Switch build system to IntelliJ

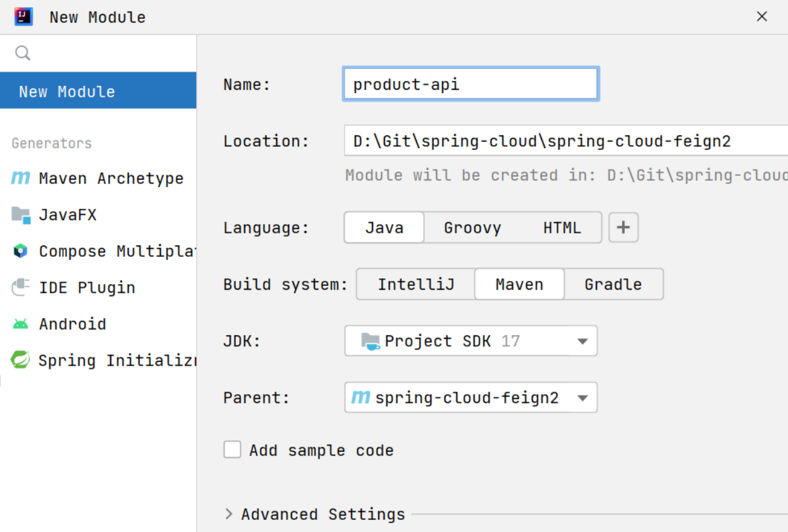click(x=415, y=284)
